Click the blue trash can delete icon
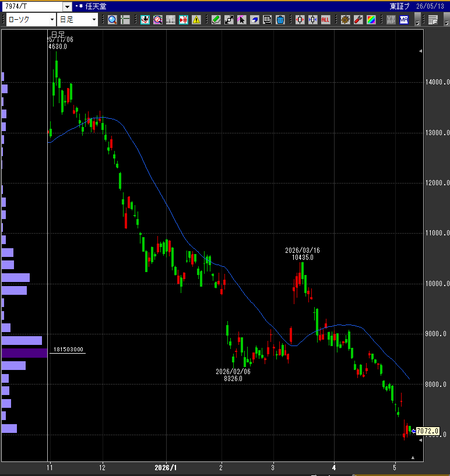This screenshot has width=450, height=476. (280, 20)
